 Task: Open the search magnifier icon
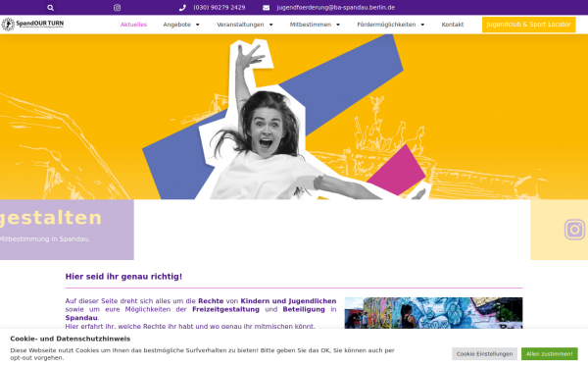pyautogui.click(x=51, y=8)
